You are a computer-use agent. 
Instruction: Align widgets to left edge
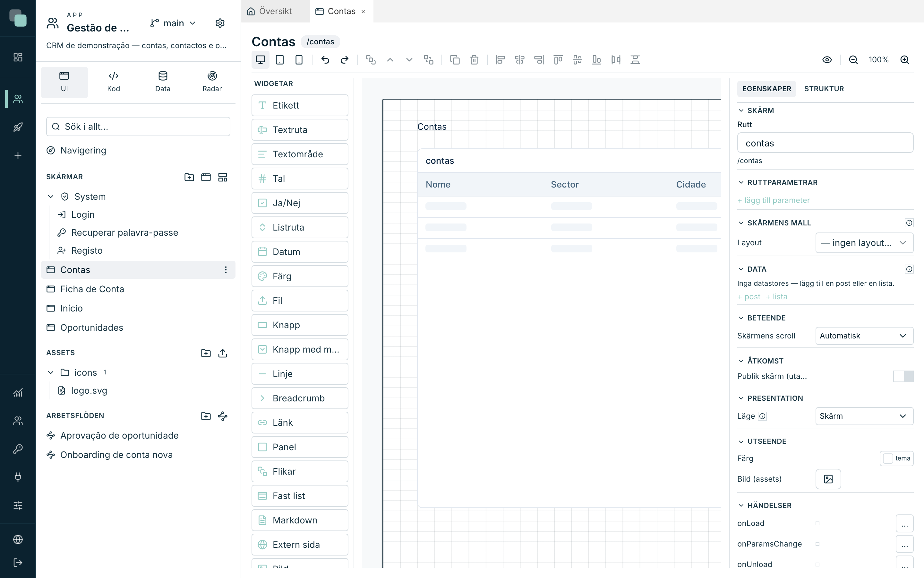500,60
